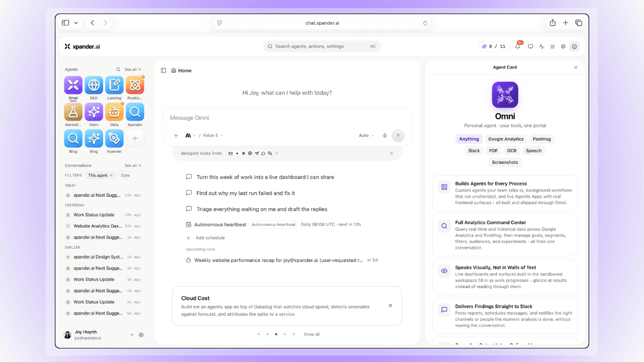
Task: Open the Landing agent notepad icon
Action: pyautogui.click(x=114, y=85)
